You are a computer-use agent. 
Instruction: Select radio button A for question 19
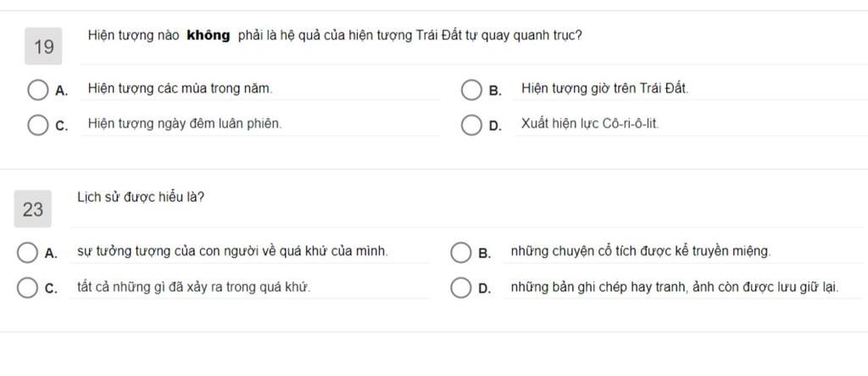(x=37, y=89)
